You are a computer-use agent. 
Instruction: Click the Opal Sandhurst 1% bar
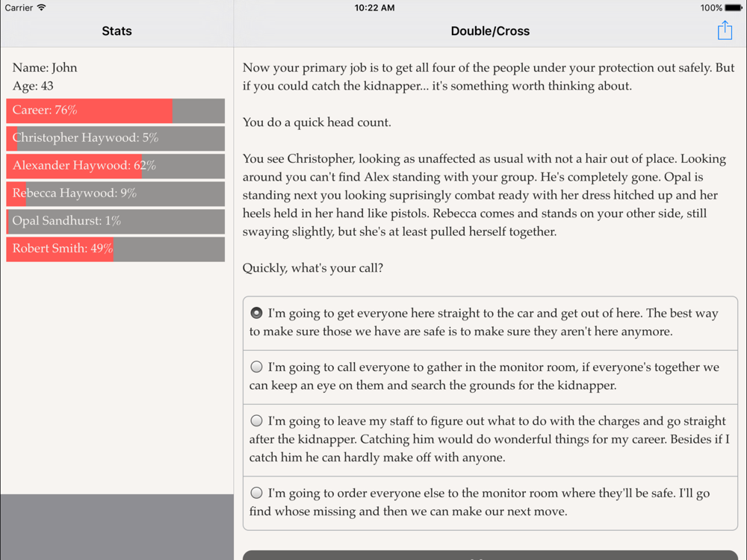[115, 221]
